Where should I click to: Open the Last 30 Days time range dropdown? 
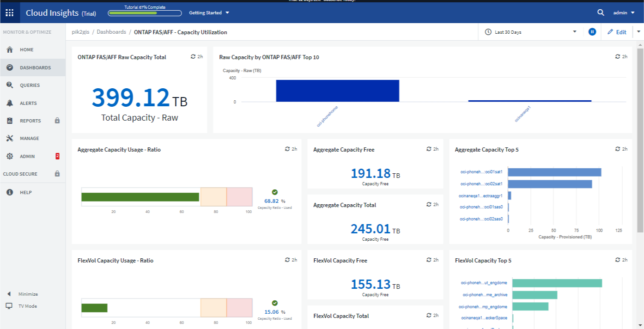531,32
